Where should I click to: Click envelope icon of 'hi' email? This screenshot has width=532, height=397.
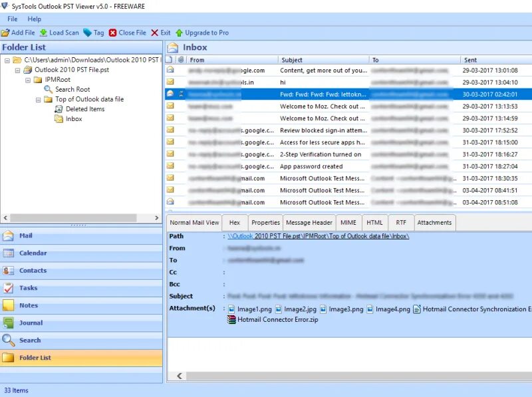[170, 82]
